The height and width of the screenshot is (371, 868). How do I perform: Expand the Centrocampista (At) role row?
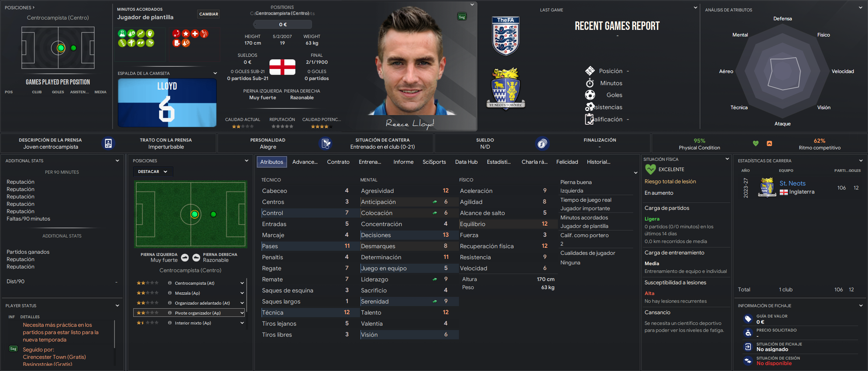click(x=242, y=283)
